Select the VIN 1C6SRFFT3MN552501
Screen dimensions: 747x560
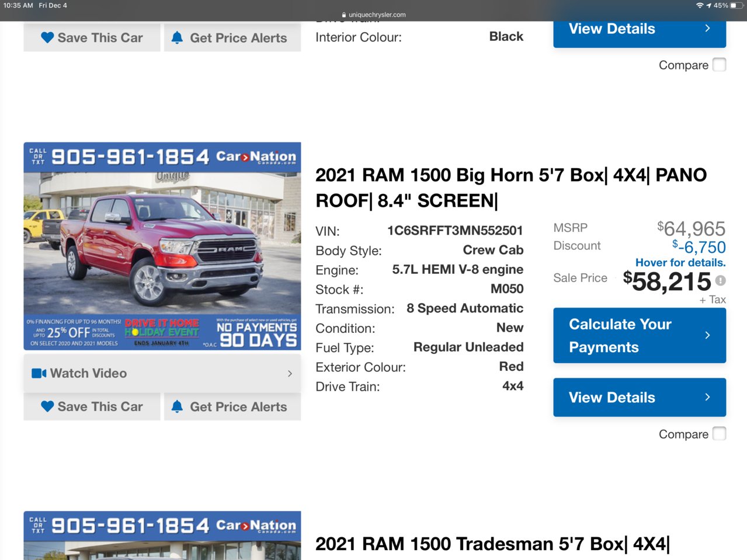pos(455,231)
